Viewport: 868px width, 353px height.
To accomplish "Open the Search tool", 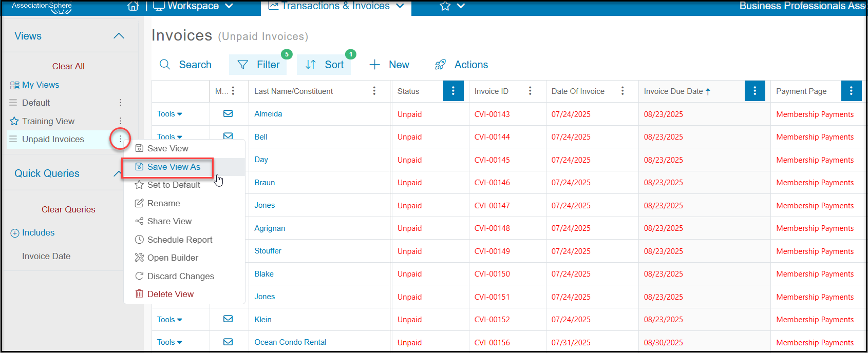I will coord(185,65).
